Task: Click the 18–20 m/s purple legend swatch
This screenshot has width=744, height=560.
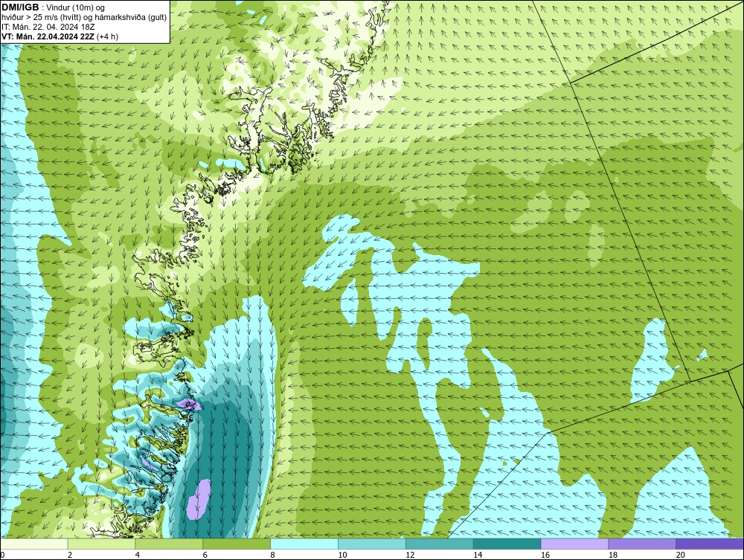Action: [642, 544]
